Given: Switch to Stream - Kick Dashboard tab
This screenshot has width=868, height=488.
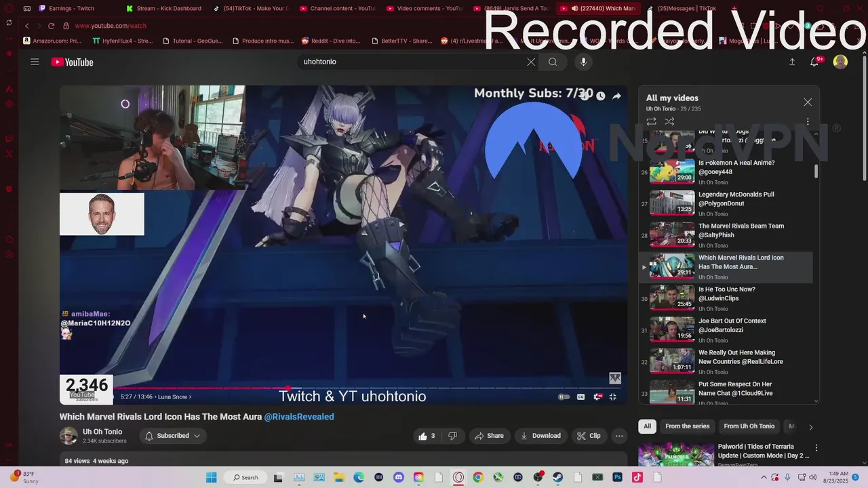Looking at the screenshot, I should tap(163, 8).
